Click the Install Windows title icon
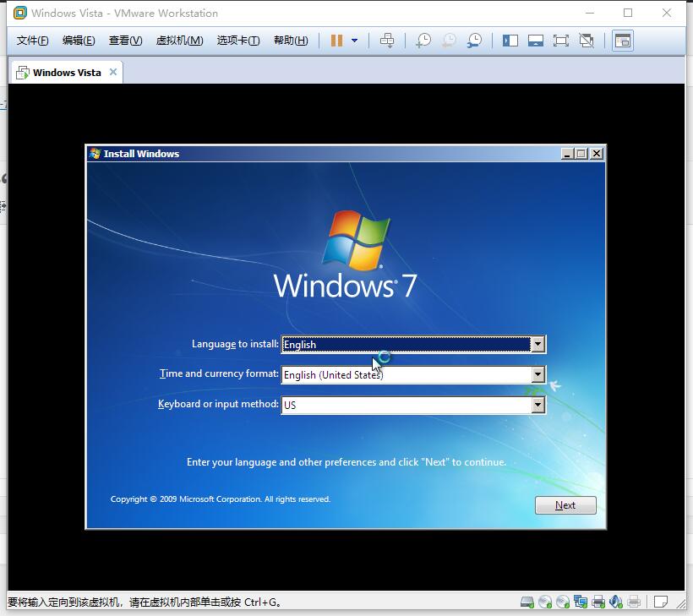This screenshot has height=616, width=693. point(95,153)
